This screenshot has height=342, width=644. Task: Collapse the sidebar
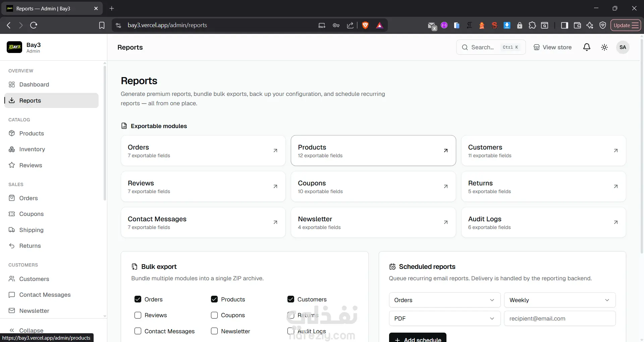[27, 331]
